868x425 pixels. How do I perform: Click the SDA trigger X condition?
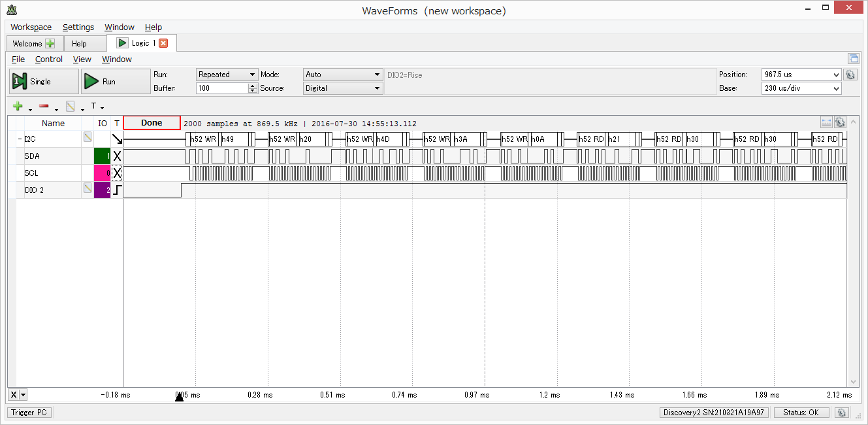pyautogui.click(x=117, y=156)
